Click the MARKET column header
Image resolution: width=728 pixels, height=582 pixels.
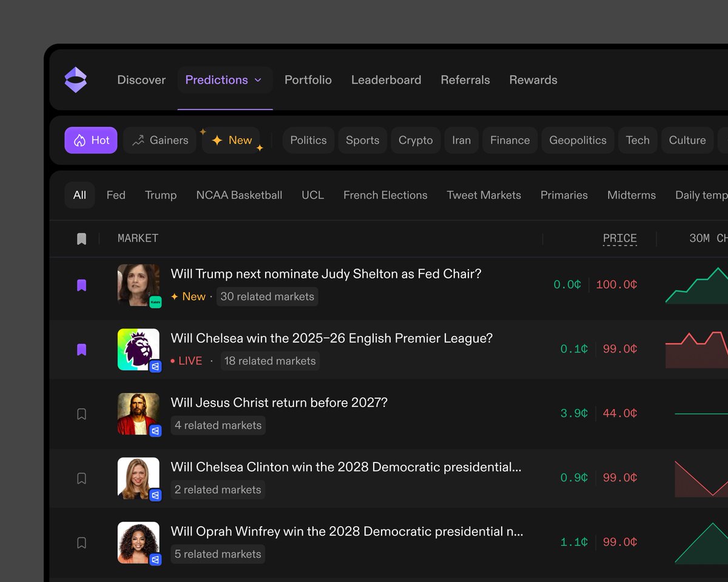pos(138,238)
